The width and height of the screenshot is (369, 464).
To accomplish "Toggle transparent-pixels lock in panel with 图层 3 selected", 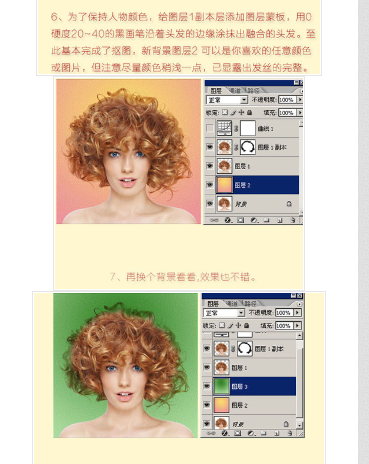I will [222, 325].
